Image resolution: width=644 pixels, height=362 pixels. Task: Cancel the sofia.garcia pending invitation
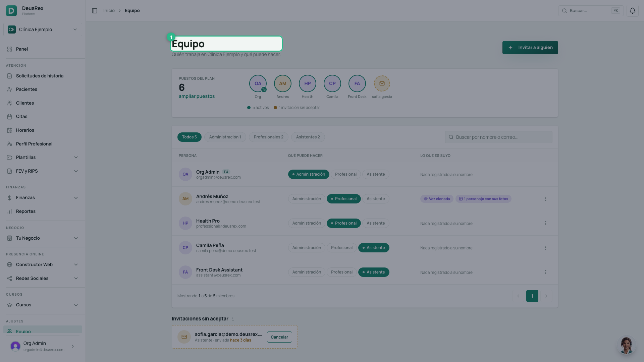click(279, 337)
